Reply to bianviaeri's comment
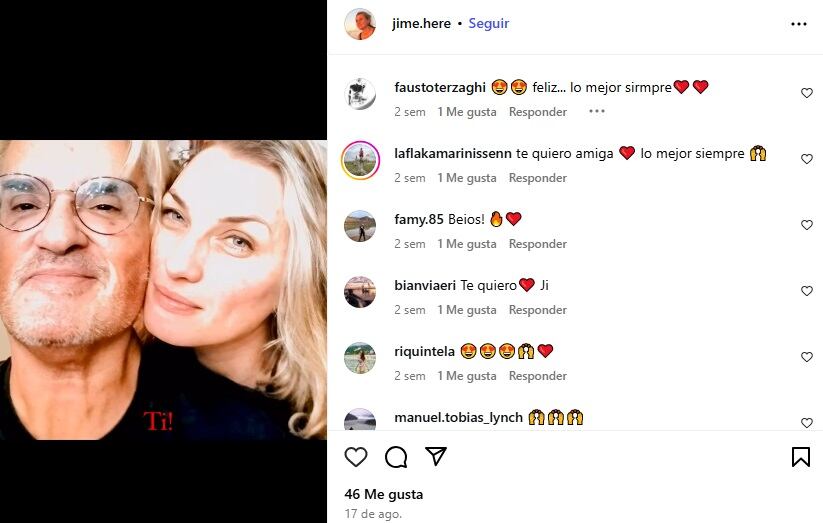 pyautogui.click(x=537, y=310)
